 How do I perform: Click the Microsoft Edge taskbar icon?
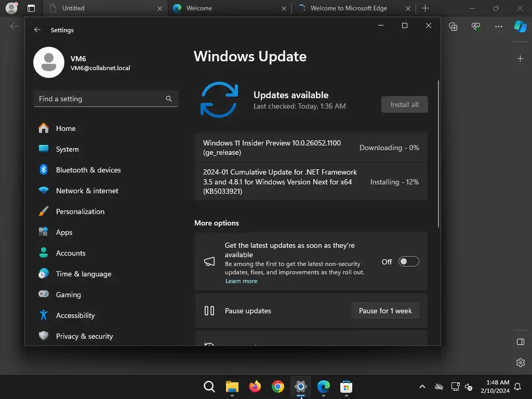pos(323,387)
